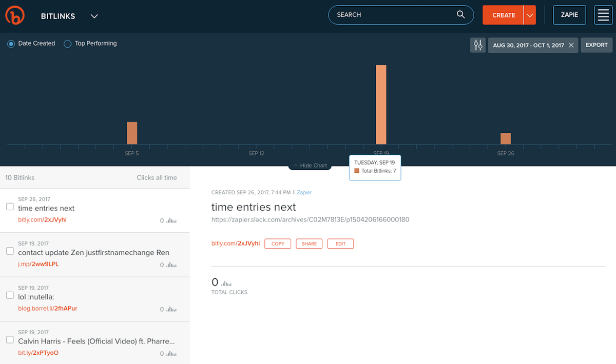This screenshot has width=616, height=364.
Task: Click the Bitly logo icon
Action: (x=15, y=15)
